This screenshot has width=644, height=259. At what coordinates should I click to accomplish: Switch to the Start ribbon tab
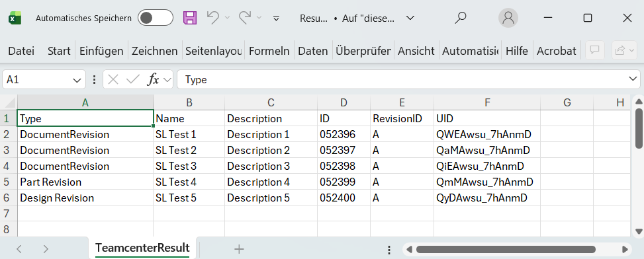59,51
